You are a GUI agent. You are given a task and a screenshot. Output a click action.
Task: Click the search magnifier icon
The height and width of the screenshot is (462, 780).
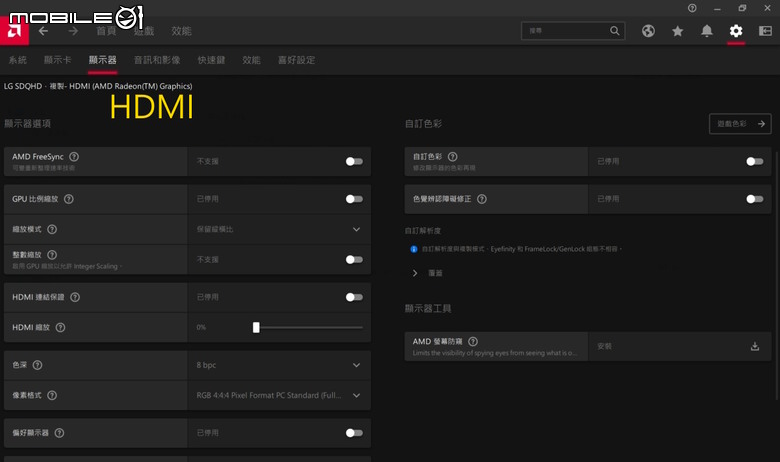tap(615, 31)
